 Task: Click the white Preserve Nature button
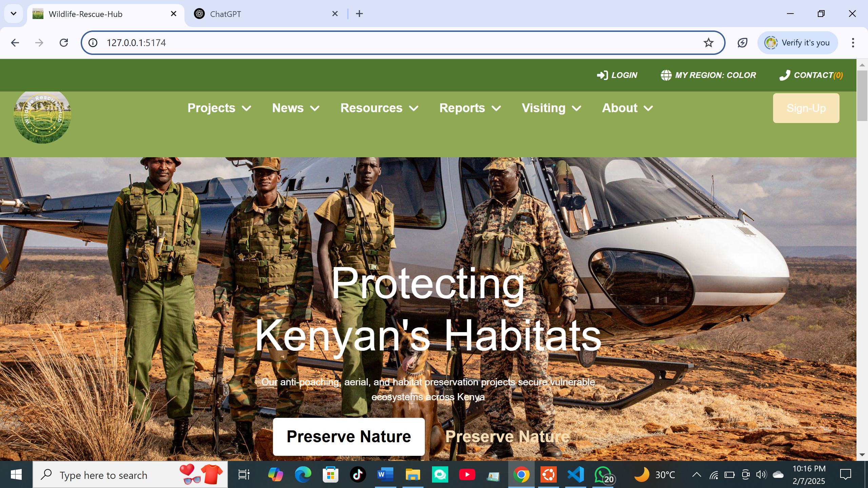pos(349,436)
